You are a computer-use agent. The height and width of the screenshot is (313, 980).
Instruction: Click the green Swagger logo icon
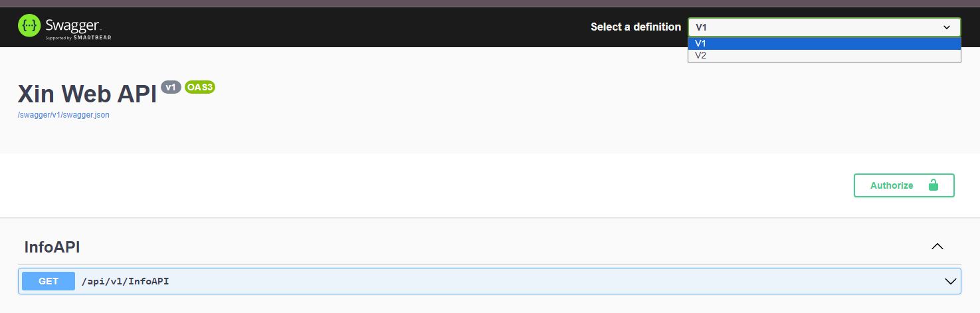pos(30,27)
